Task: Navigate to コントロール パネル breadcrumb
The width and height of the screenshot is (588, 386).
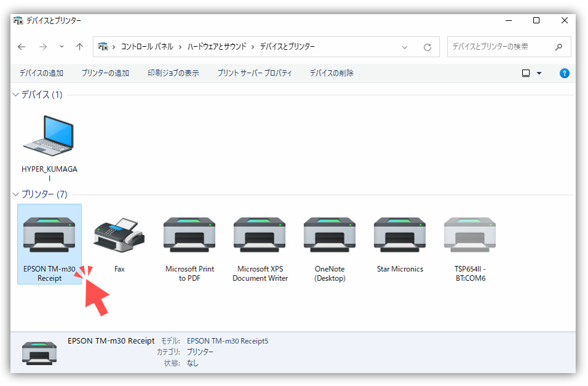Action: [x=147, y=47]
